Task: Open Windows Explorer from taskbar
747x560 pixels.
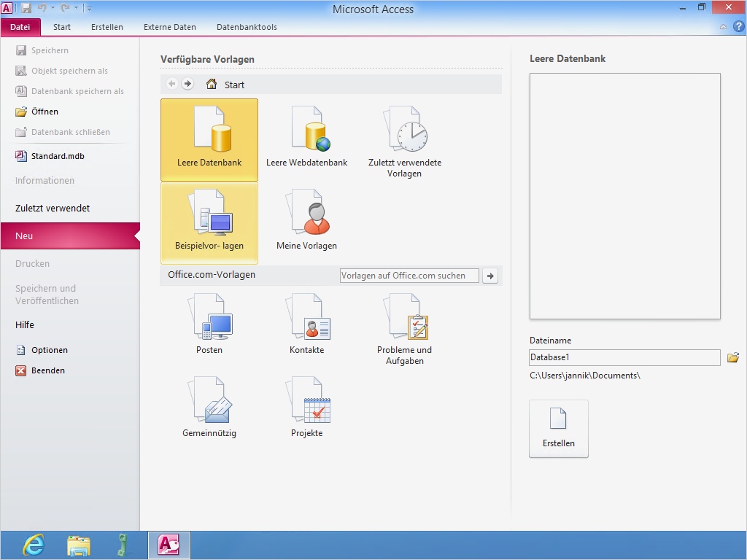Action: pos(79,545)
